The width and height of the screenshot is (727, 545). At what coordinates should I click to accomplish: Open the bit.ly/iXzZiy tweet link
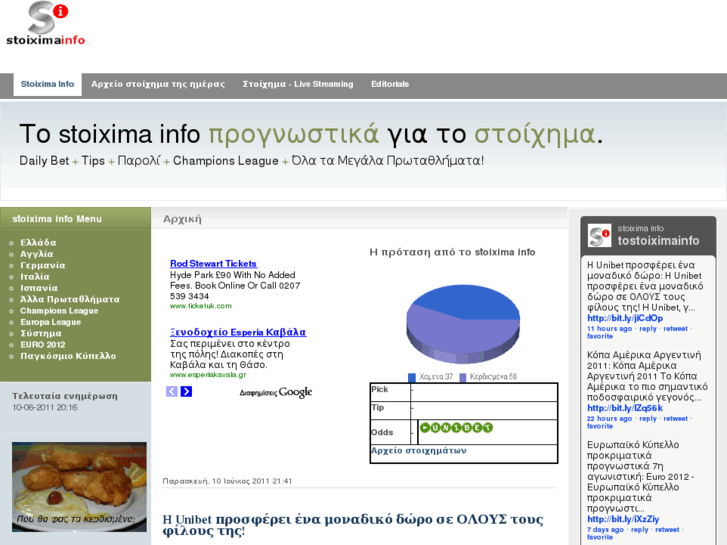click(x=623, y=519)
